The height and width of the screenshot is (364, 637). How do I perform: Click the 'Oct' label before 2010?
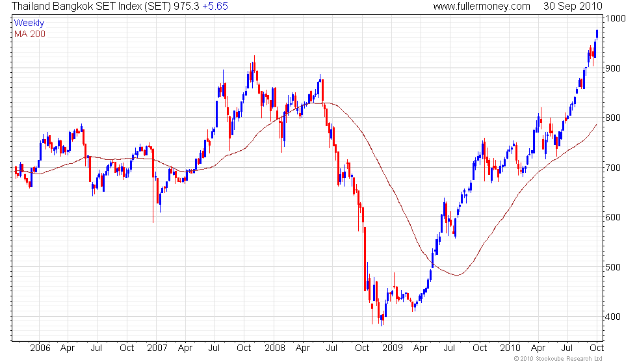(x=480, y=348)
